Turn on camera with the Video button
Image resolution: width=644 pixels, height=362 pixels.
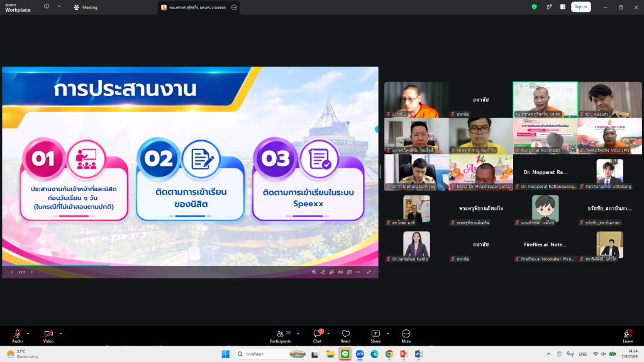pyautogui.click(x=48, y=336)
